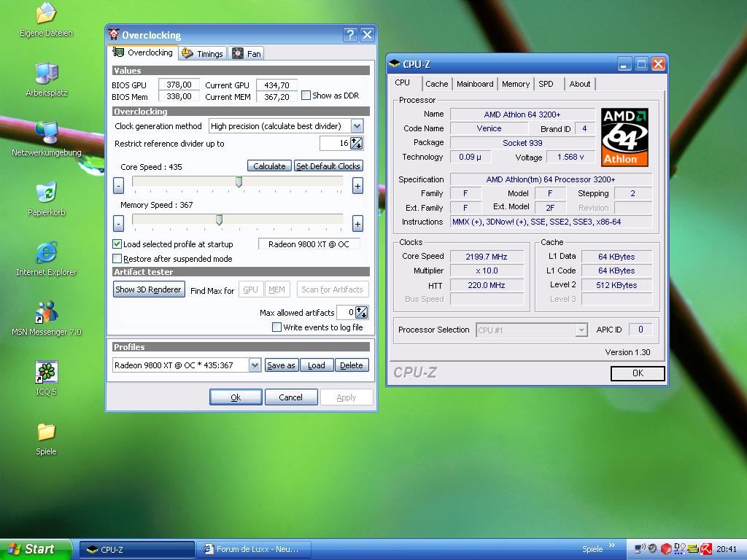Click taskbar clock showing 20:41
The image size is (747, 560).
[727, 549]
